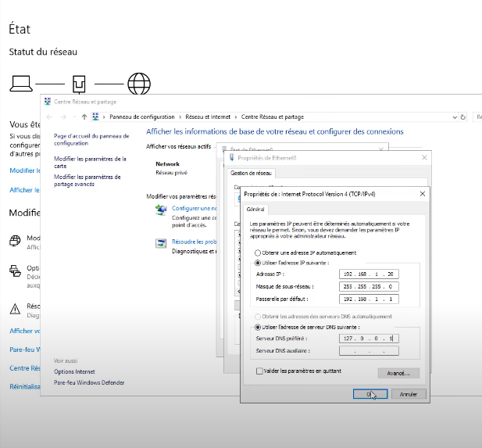
Task: Click the Réseau privé label
Action: click(172, 173)
